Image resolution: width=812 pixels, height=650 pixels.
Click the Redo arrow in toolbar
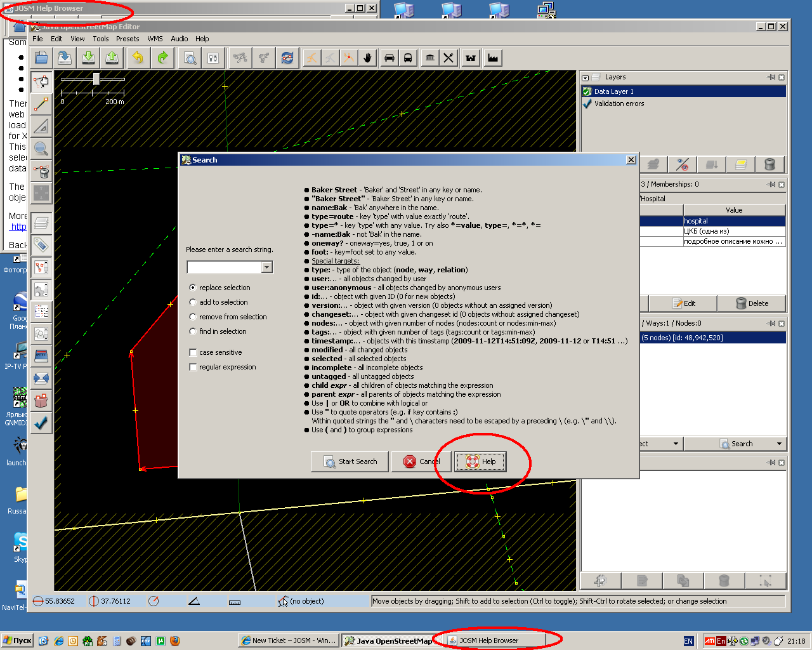pyautogui.click(x=162, y=58)
